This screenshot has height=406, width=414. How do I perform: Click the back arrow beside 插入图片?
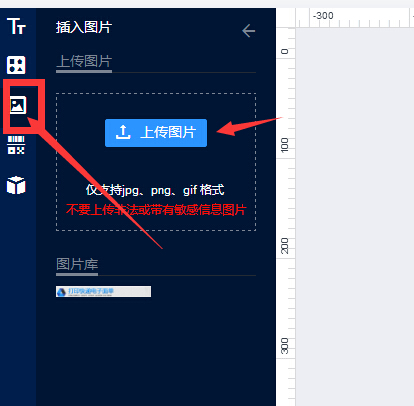(x=248, y=31)
